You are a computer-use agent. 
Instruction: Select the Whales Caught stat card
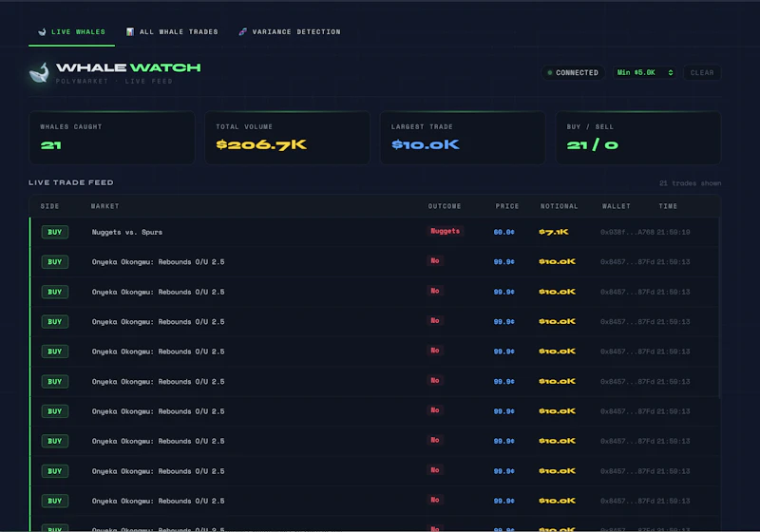(112, 138)
